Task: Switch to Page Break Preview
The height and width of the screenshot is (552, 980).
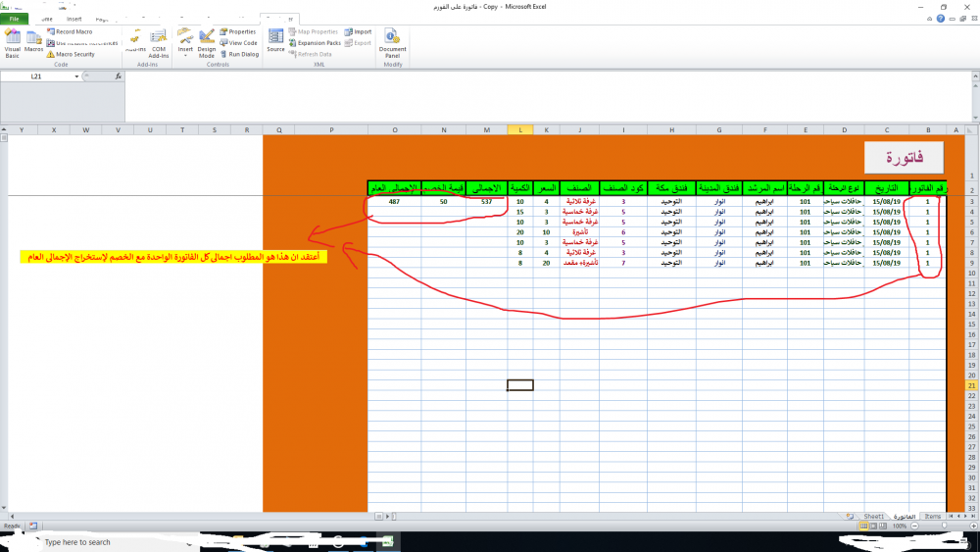Action: pyautogui.click(x=883, y=527)
